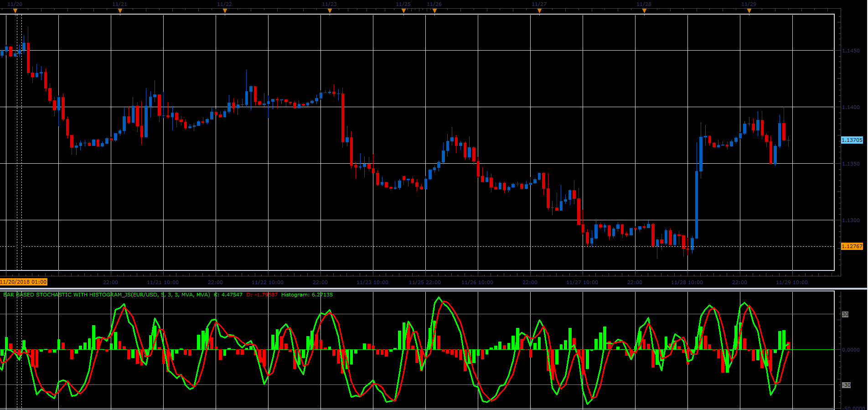The image size is (868, 410).
Task: Click the 1.1450 price axis label
Action: 851,51
